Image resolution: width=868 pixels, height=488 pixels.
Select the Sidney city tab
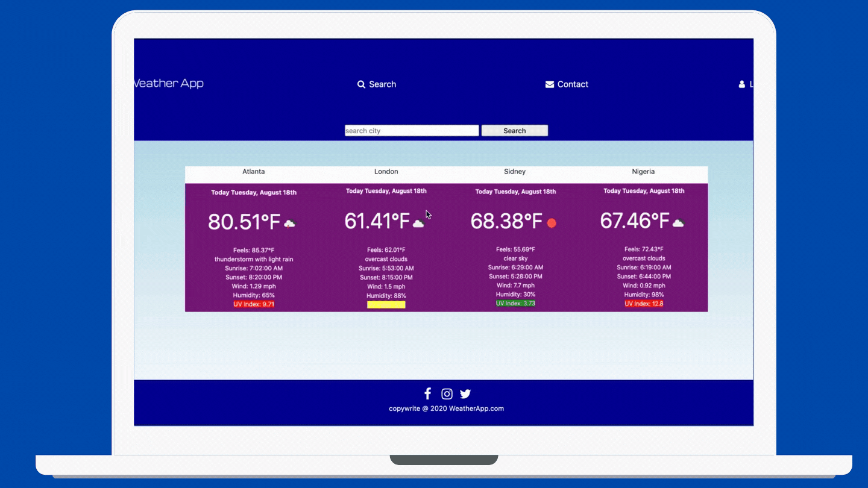coord(515,172)
